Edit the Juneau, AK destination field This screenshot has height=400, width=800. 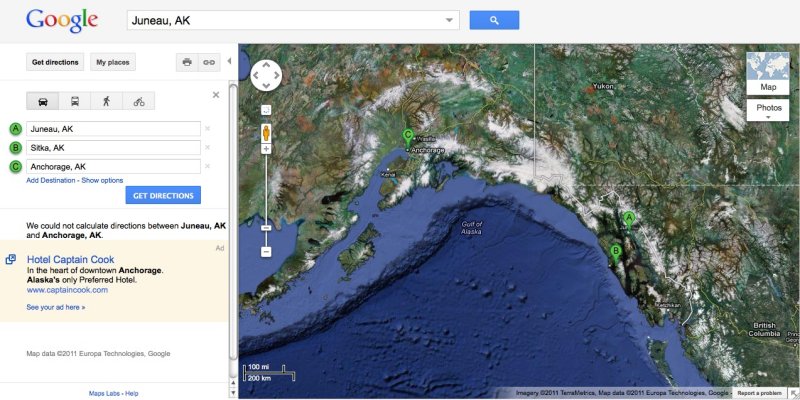(x=113, y=129)
